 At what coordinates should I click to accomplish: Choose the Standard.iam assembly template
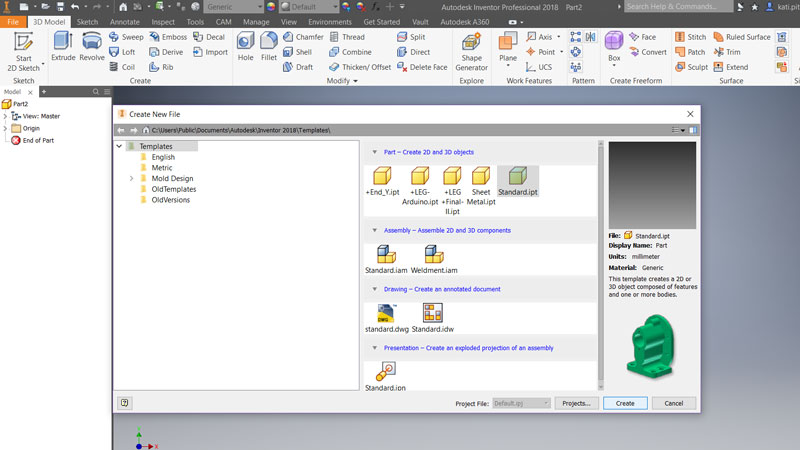(x=386, y=259)
